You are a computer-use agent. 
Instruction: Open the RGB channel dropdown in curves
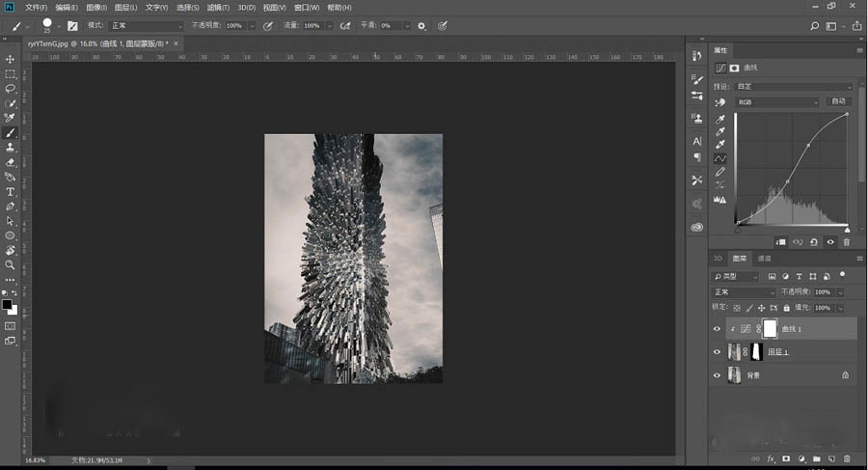(777, 102)
